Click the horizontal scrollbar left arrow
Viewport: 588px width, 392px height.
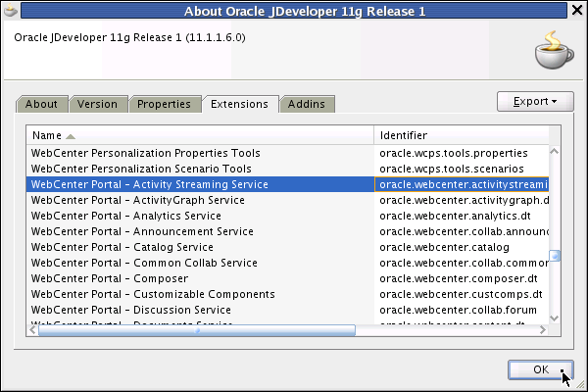pos(32,330)
